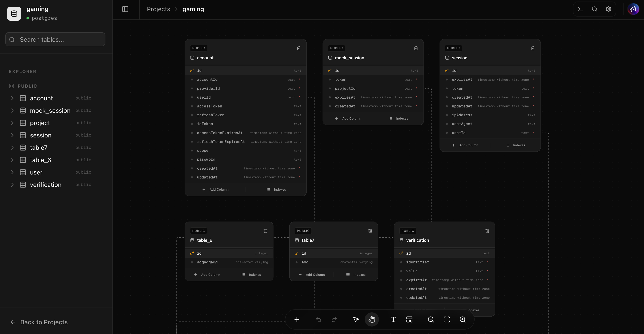The width and height of the screenshot is (644, 334).
Task: Zoom out the canvas
Action: pos(431,319)
